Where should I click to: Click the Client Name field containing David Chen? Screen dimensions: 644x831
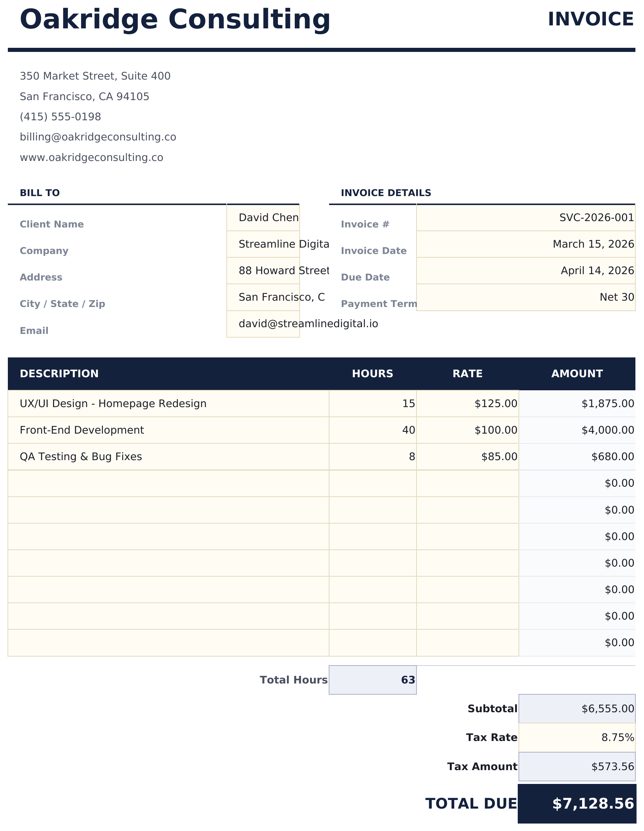(263, 218)
